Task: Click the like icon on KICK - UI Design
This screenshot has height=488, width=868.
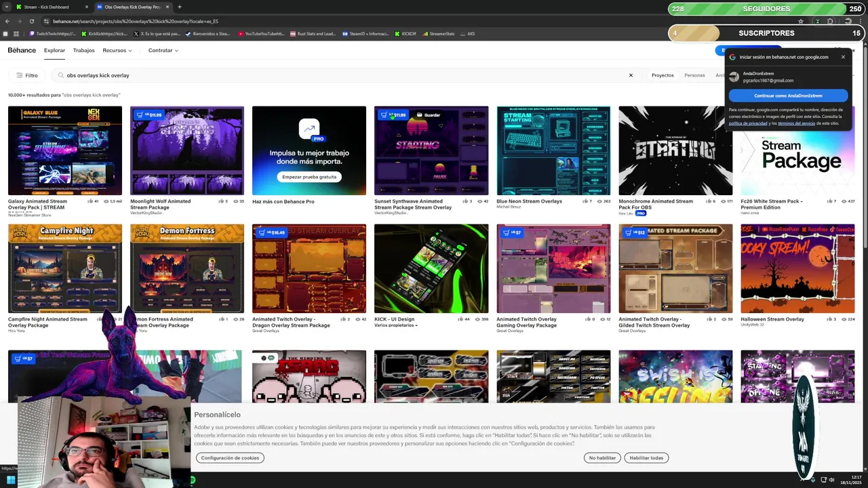Action: 460,319
